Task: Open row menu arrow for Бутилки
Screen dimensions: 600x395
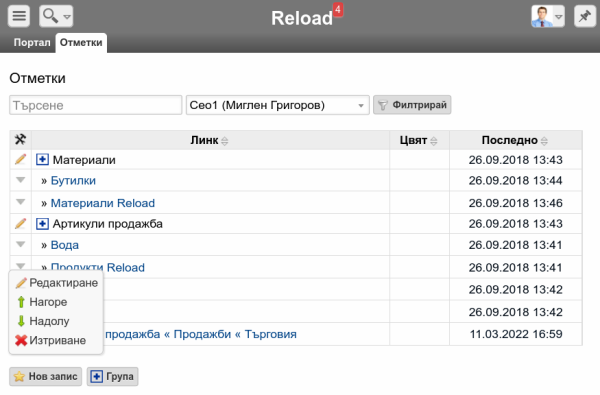Action: coord(21,180)
